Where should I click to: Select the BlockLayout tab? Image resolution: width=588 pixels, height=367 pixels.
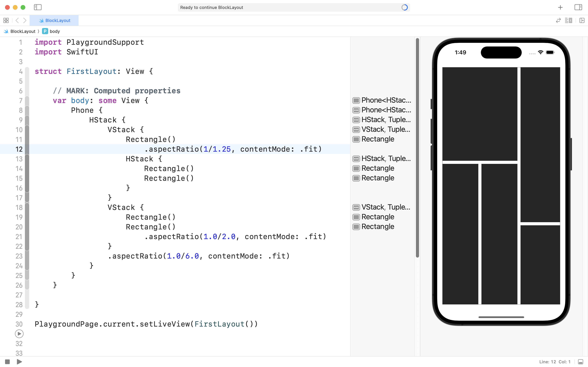click(x=54, y=20)
